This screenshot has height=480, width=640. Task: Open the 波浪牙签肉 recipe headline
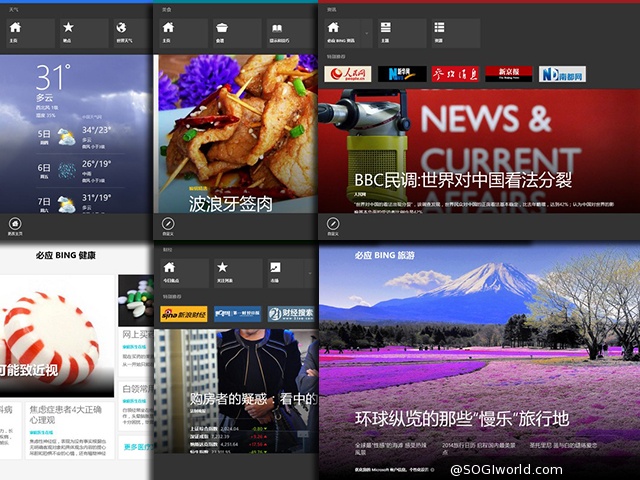point(231,204)
